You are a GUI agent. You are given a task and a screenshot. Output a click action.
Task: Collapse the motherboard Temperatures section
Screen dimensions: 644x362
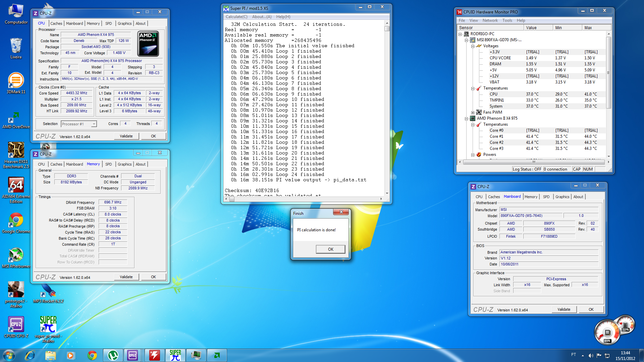473,88
